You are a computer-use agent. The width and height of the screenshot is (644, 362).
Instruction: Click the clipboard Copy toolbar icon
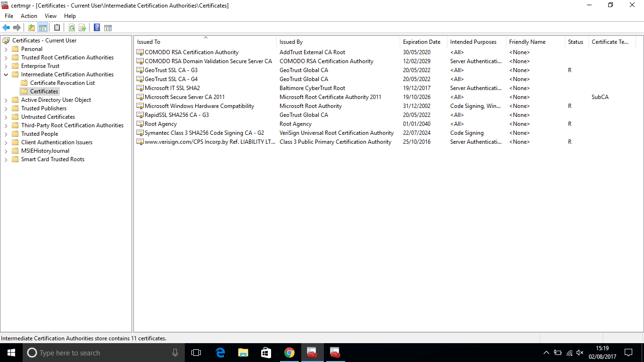point(57,28)
